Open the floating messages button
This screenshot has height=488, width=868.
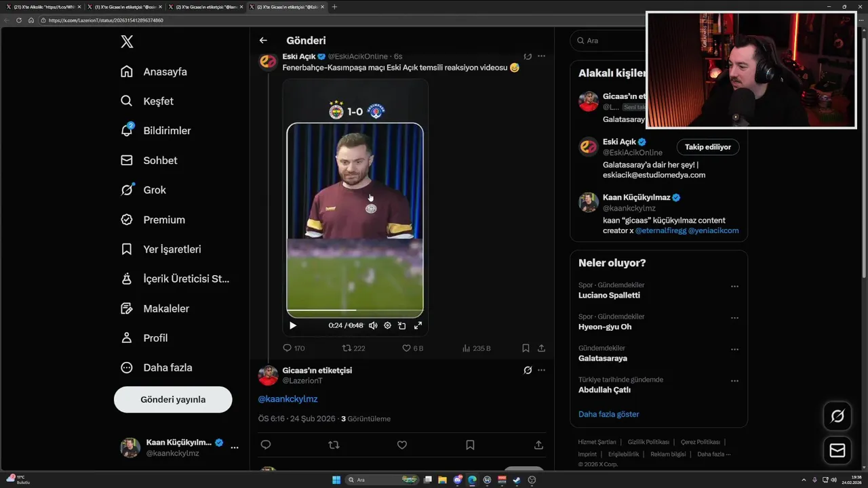click(837, 451)
